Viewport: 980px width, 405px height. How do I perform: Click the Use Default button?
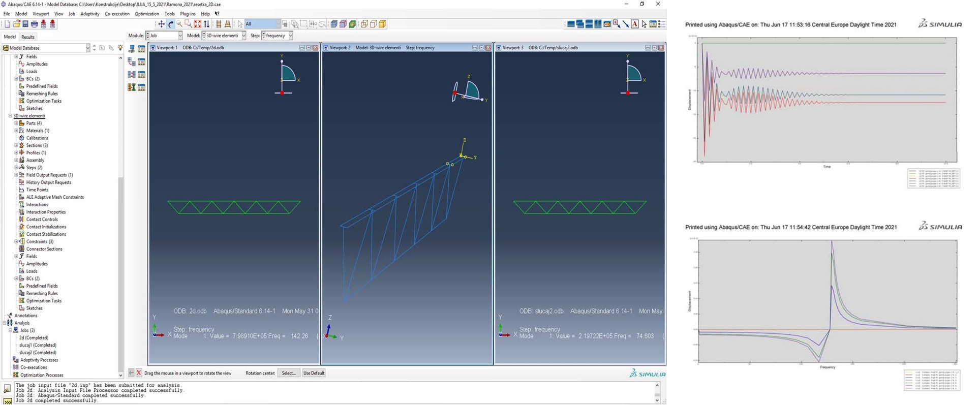(314, 373)
